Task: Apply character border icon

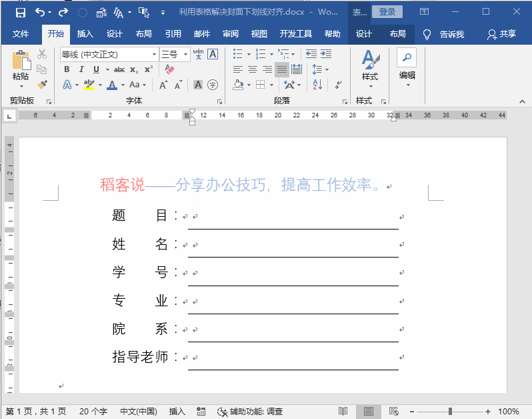Action: [x=213, y=54]
